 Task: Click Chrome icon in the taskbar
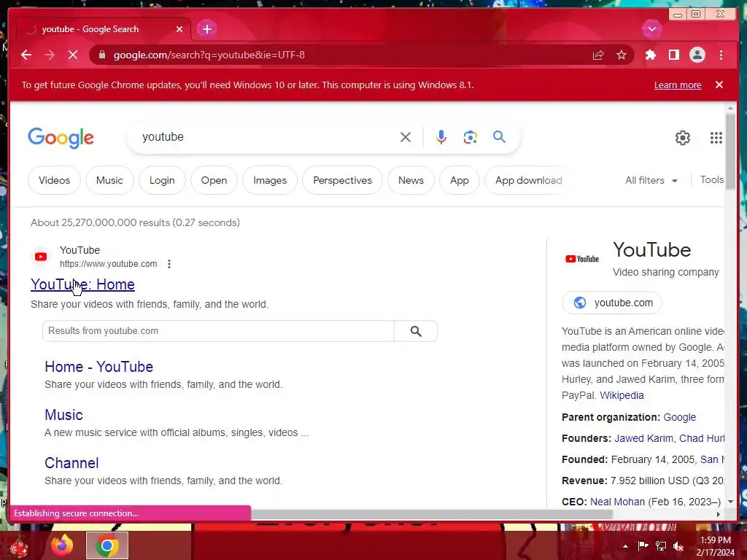click(x=107, y=545)
